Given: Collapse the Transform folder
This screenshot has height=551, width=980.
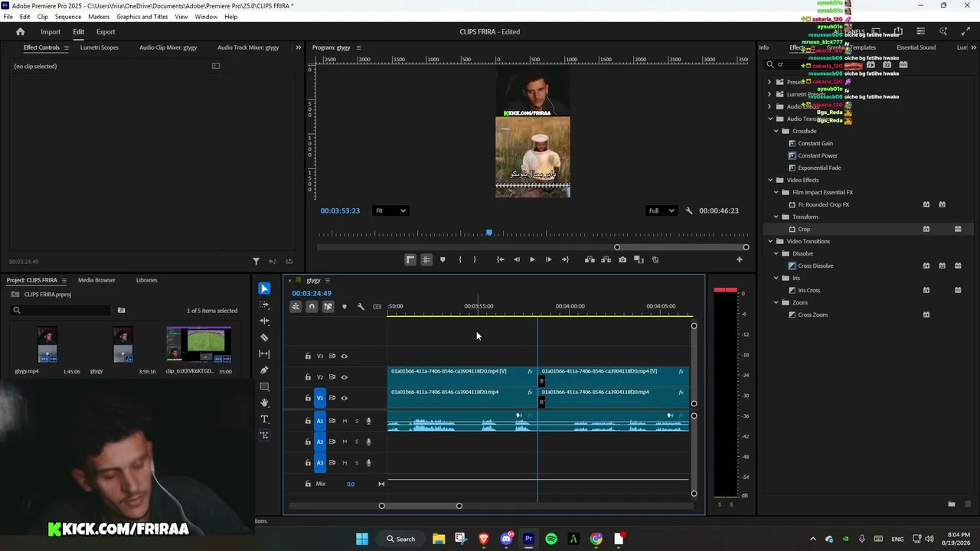Looking at the screenshot, I should [x=776, y=217].
